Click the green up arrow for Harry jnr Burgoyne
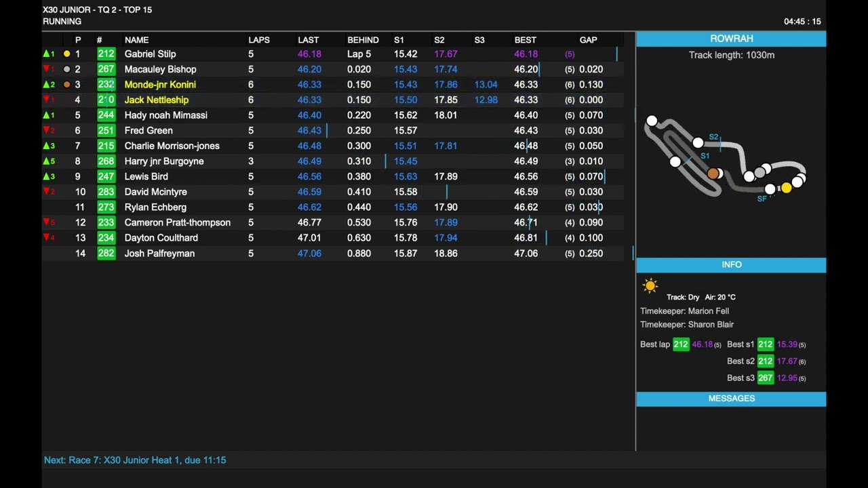Viewport: 868px width, 488px height. pyautogui.click(x=47, y=161)
